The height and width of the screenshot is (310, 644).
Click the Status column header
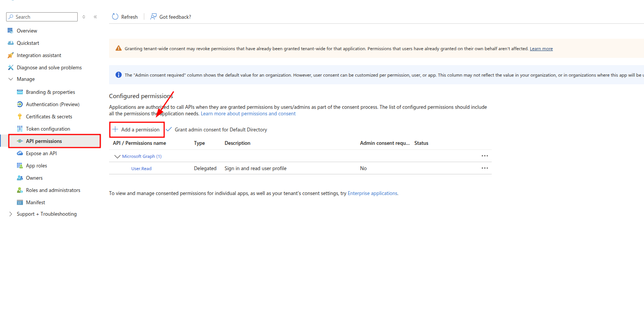click(421, 143)
